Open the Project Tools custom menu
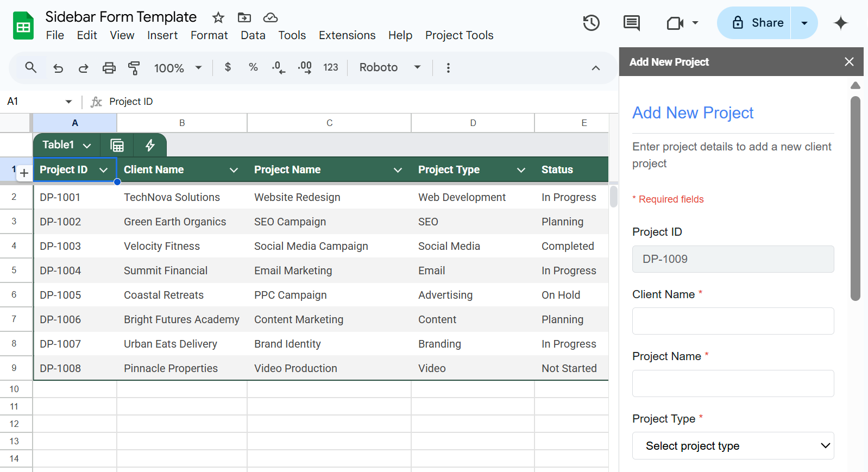868x472 pixels. pyautogui.click(x=459, y=35)
